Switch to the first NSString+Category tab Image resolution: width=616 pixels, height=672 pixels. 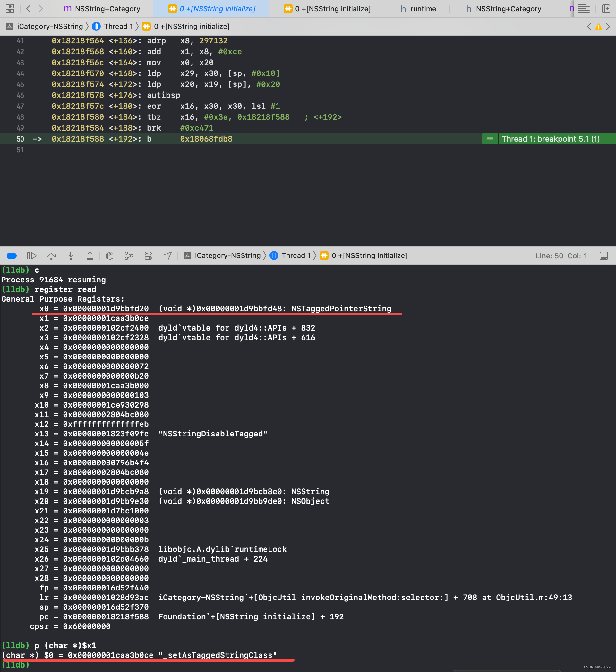(102, 9)
